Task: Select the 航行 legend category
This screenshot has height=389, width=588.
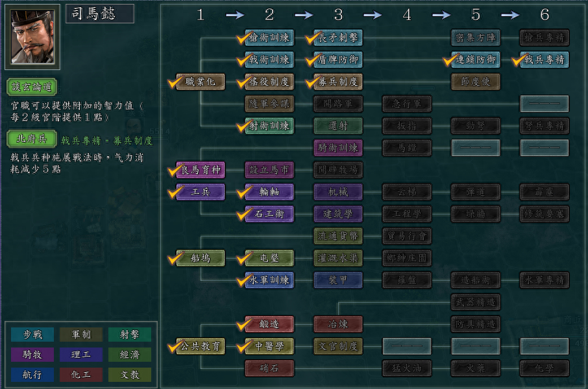Action: click(32, 375)
